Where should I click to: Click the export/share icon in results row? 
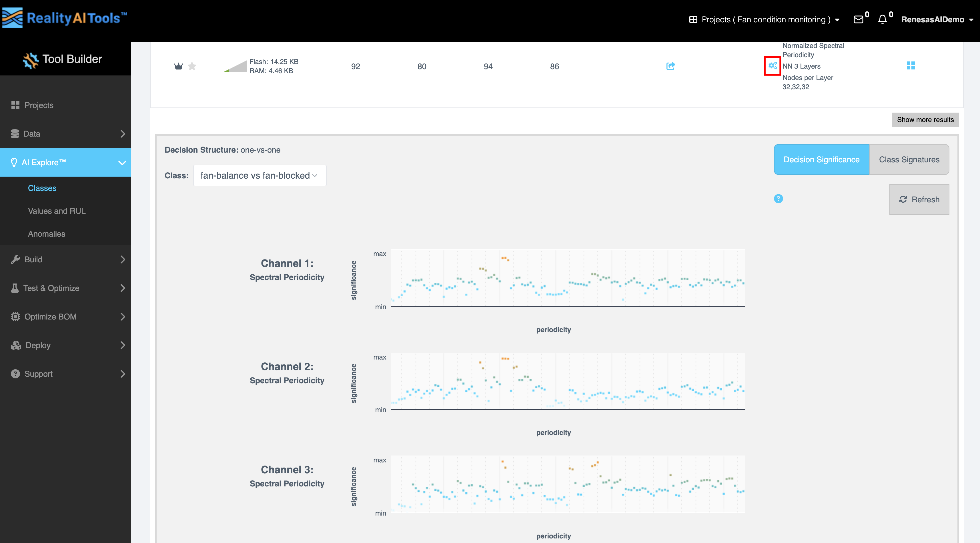pyautogui.click(x=670, y=66)
